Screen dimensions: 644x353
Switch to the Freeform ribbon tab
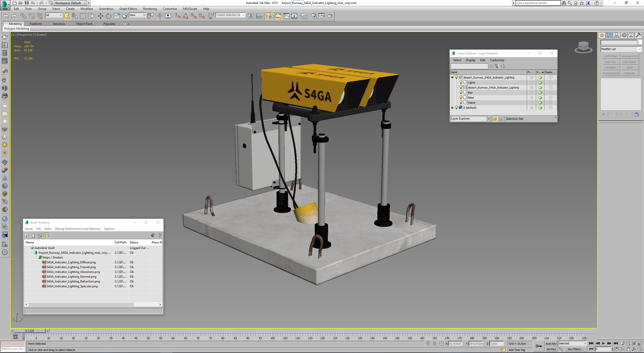(36, 24)
